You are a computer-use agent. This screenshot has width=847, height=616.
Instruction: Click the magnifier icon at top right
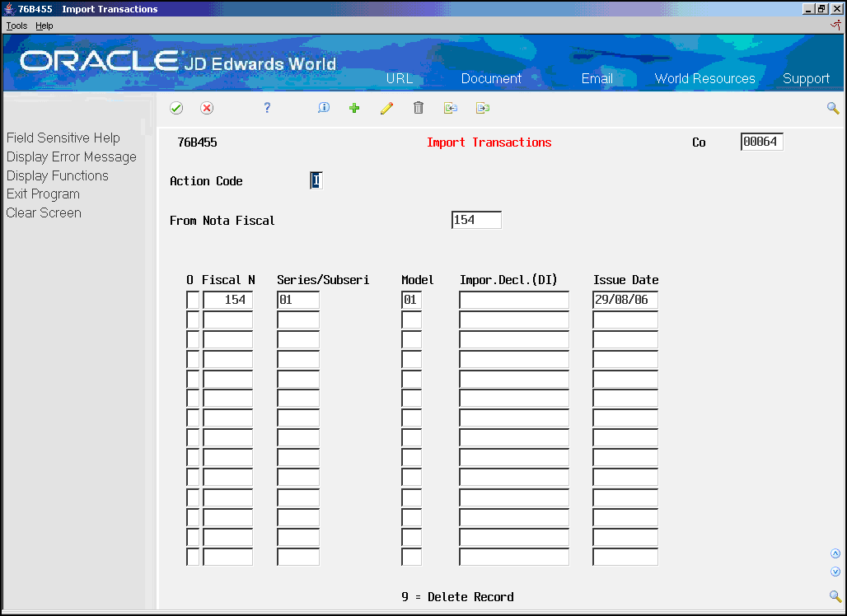coord(833,109)
